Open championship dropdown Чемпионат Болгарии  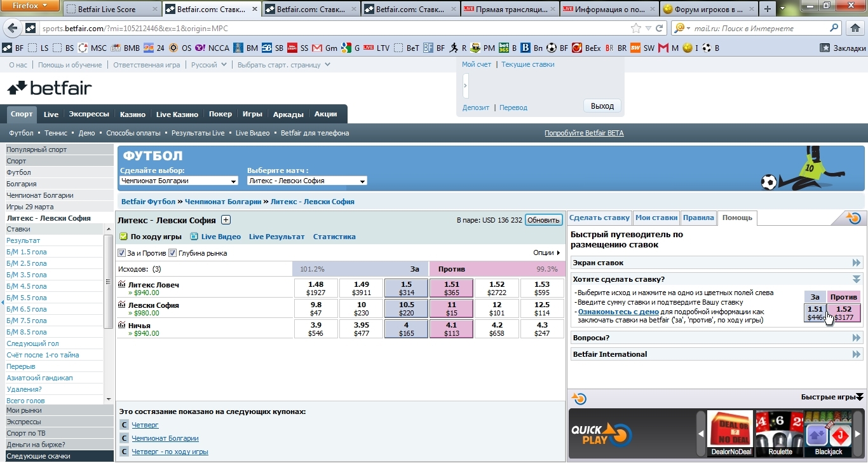tap(180, 181)
